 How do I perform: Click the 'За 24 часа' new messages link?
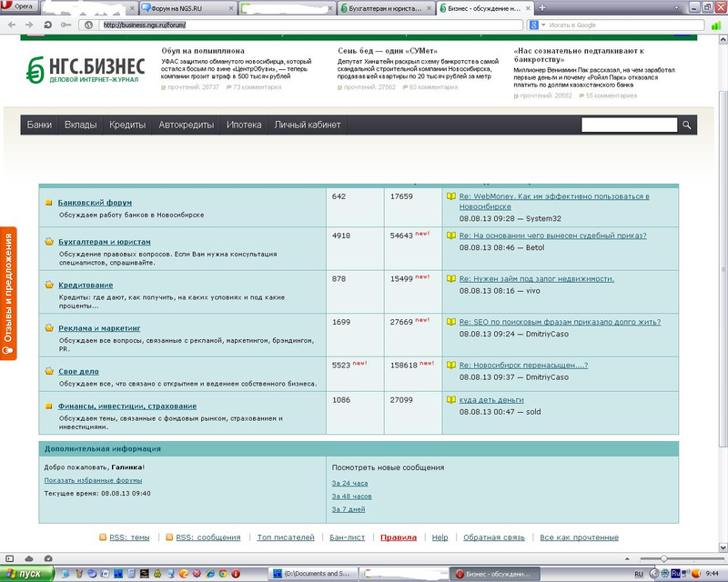349,483
